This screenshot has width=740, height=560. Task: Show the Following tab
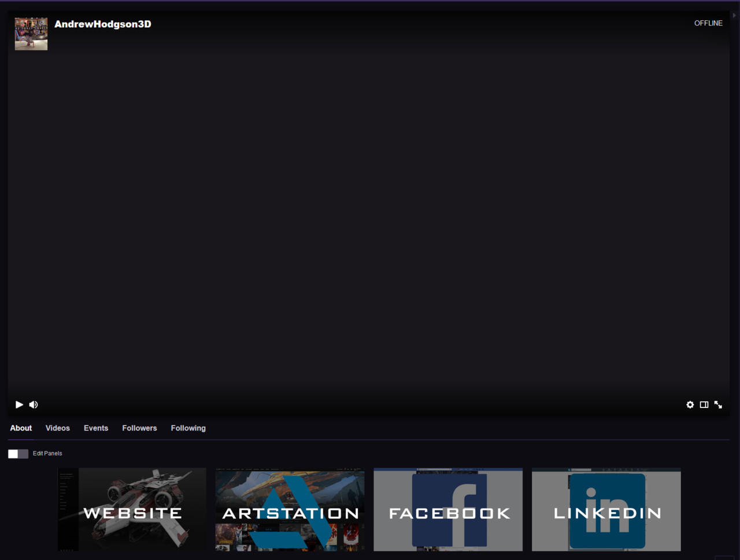point(188,428)
